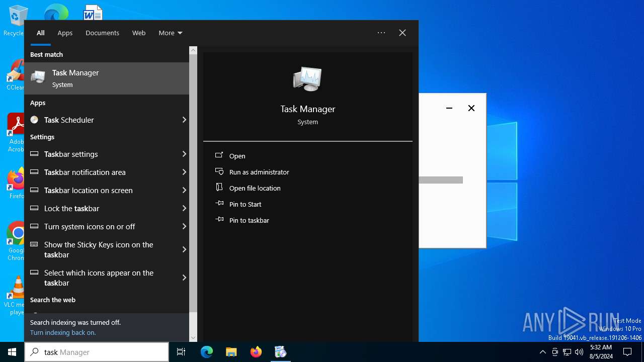Expand Task Scheduler result details arrow
The height and width of the screenshot is (362, 644).
click(x=184, y=120)
